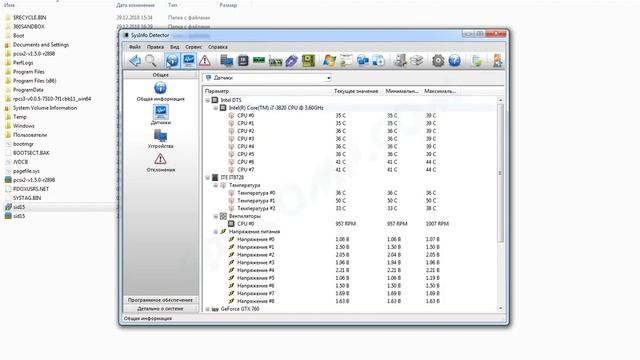Image resolution: width=640 pixels, height=360 pixels.
Task: Click the stacked layers toolbar icon
Action: [416, 61]
